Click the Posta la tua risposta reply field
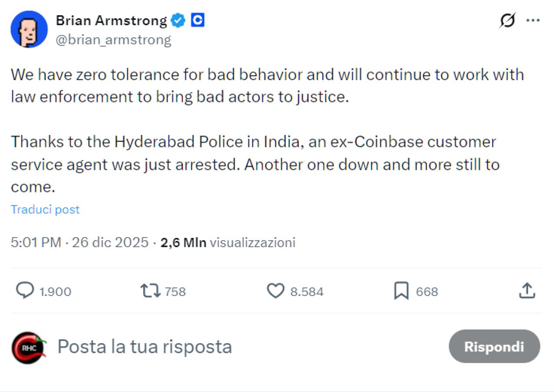 (145, 347)
